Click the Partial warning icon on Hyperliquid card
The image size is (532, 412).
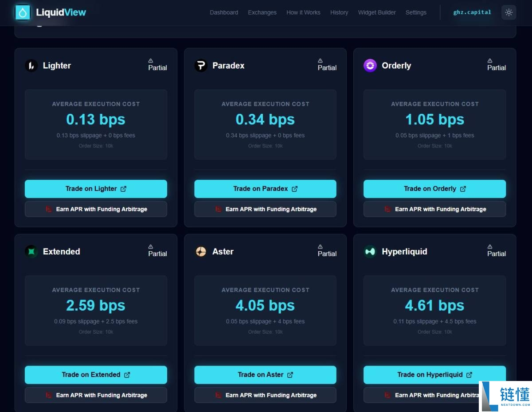490,247
